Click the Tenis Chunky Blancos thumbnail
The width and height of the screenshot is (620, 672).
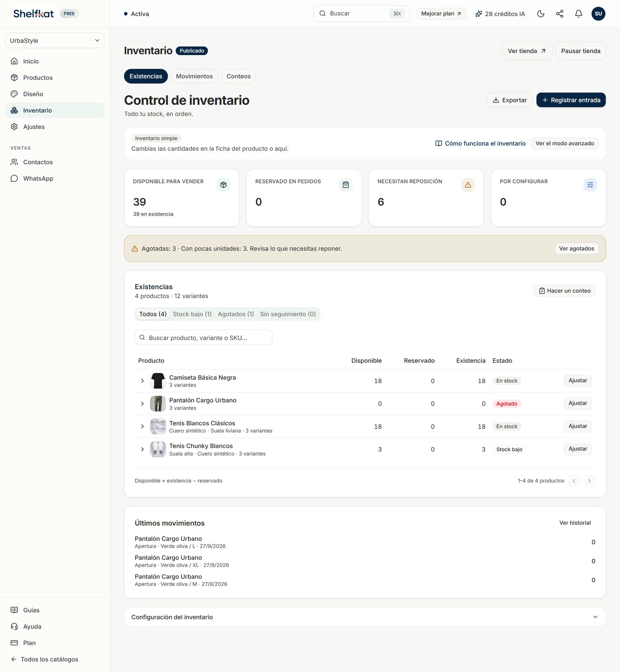(158, 449)
